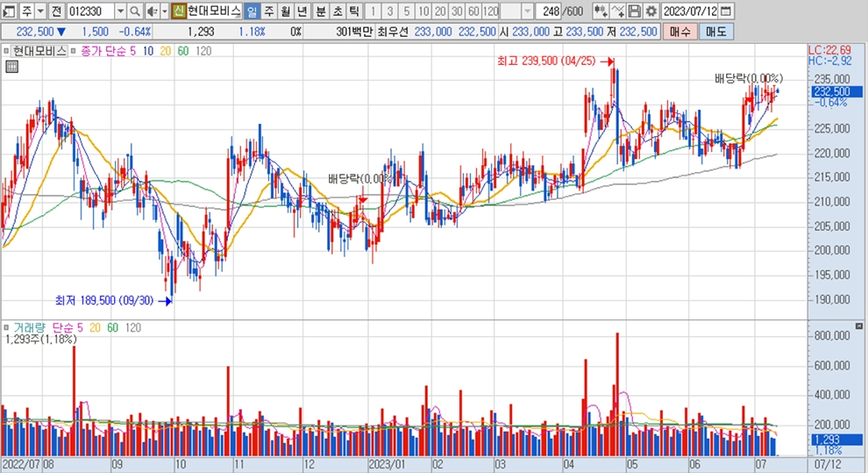Click the add candlestick indicator icon
The height and width of the screenshot is (473, 868).
(600, 11)
